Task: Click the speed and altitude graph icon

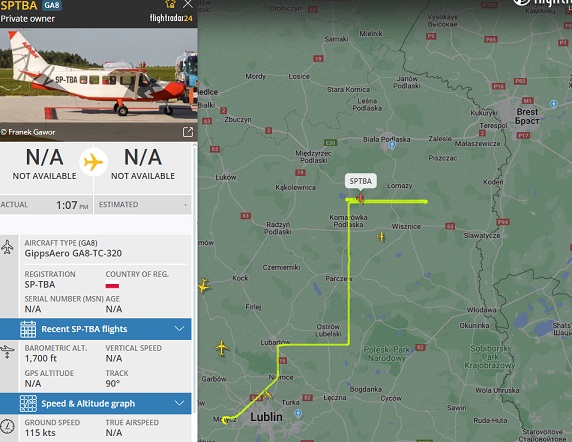Action: click(28, 403)
